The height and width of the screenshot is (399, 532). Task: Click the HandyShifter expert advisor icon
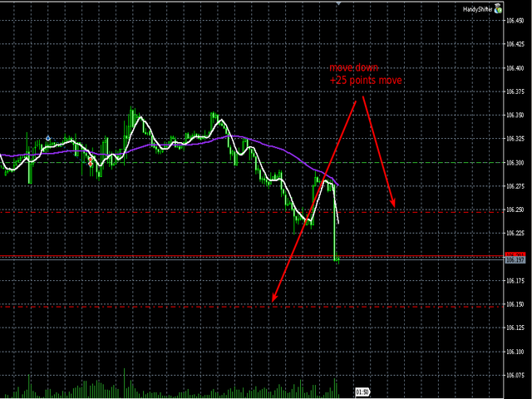click(x=498, y=8)
